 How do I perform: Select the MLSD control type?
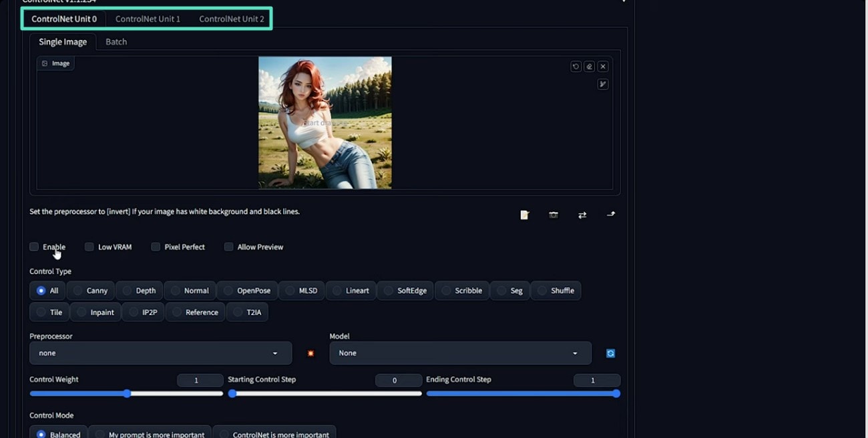302,290
